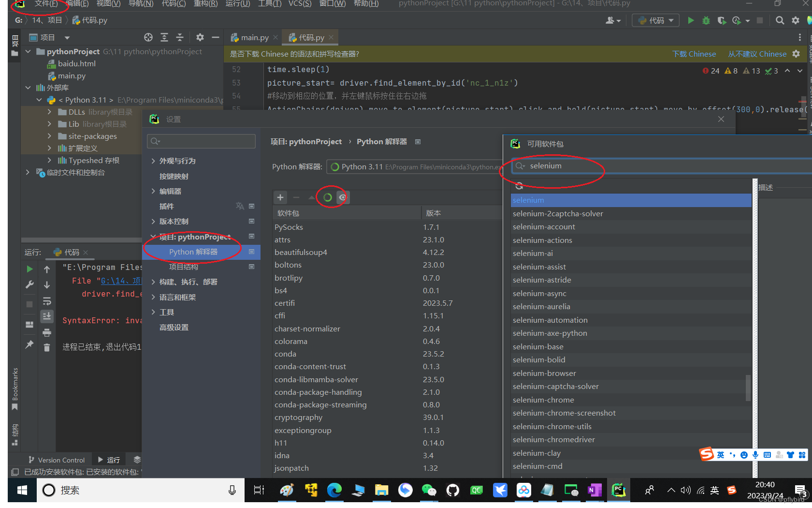Run with coverage icon in the toolbar
The image size is (812, 508).
point(722,20)
